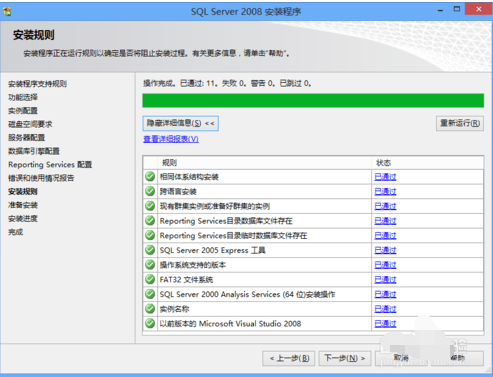Image resolution: width=493 pixels, height=377 pixels.
Task: Open 已通过 link for 相同体系结构安装
Action: coord(385,177)
